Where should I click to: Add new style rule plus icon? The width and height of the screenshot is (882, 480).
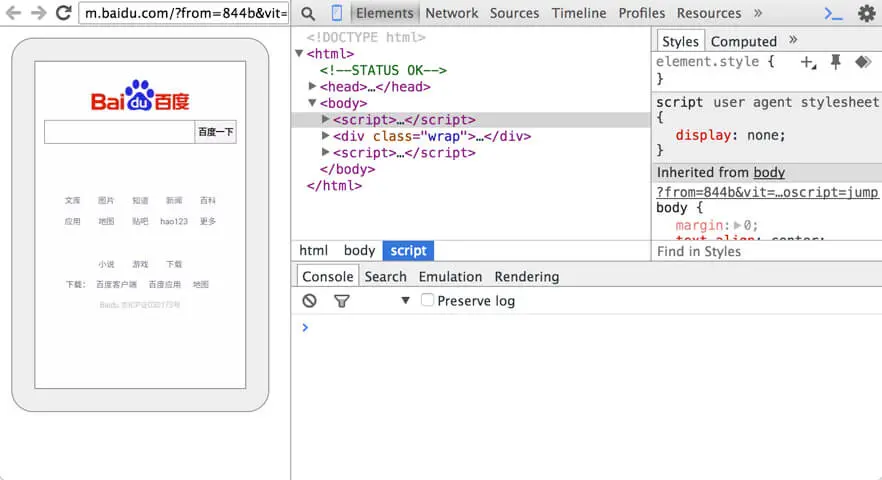pos(808,62)
